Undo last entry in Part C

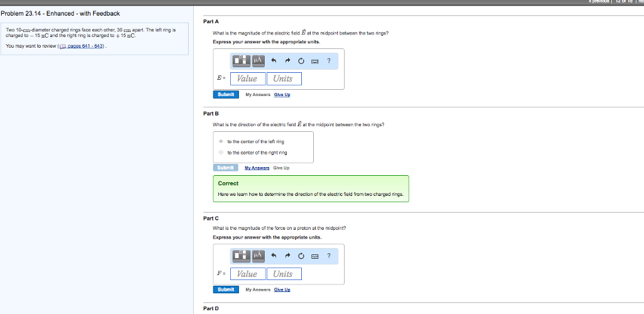pos(274,256)
